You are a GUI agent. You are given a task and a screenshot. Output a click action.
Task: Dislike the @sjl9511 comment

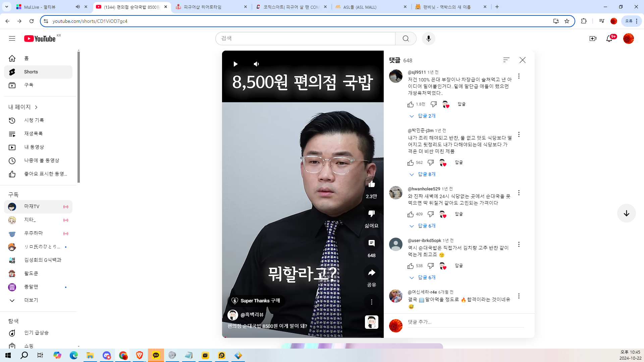point(433,104)
